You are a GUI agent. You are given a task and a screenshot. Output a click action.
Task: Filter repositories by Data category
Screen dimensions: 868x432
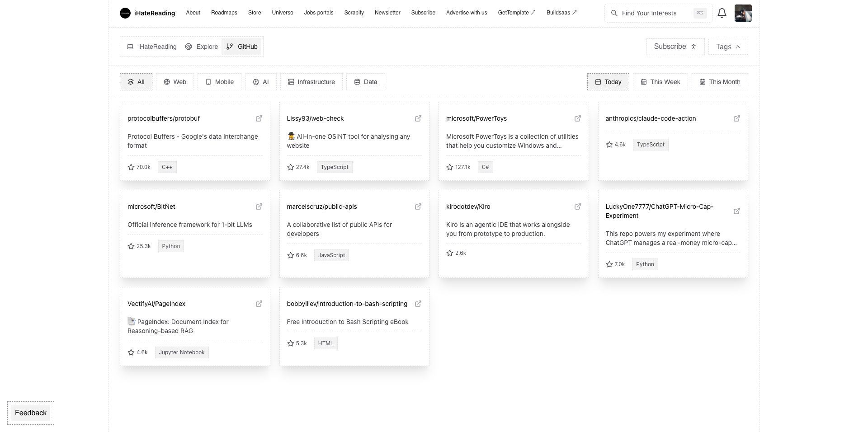click(x=366, y=82)
